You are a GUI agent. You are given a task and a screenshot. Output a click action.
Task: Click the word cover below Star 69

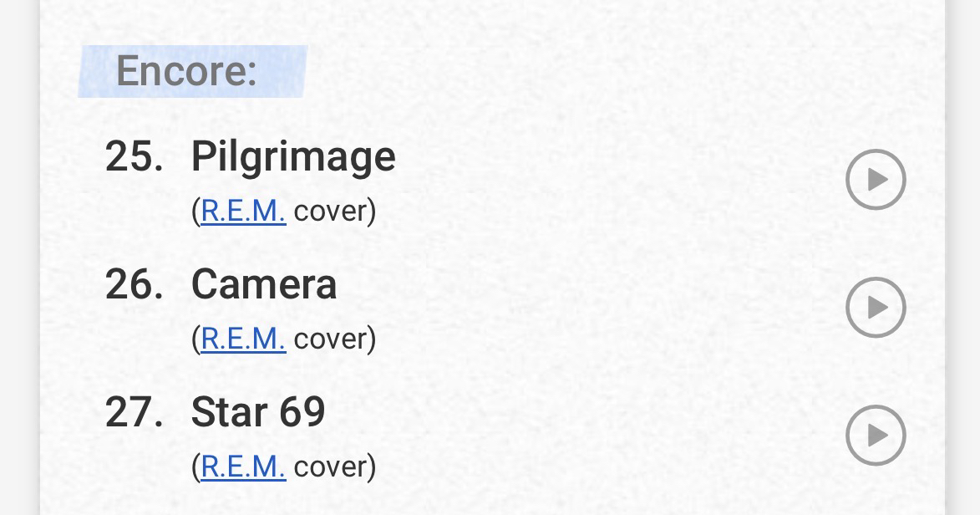[x=331, y=467]
